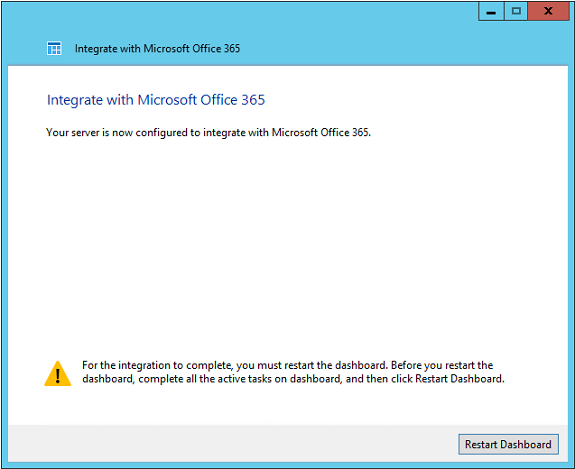Click the 'complete all the active tasks' warning line
This screenshot has height=469, width=575.
pyautogui.click(x=293, y=378)
